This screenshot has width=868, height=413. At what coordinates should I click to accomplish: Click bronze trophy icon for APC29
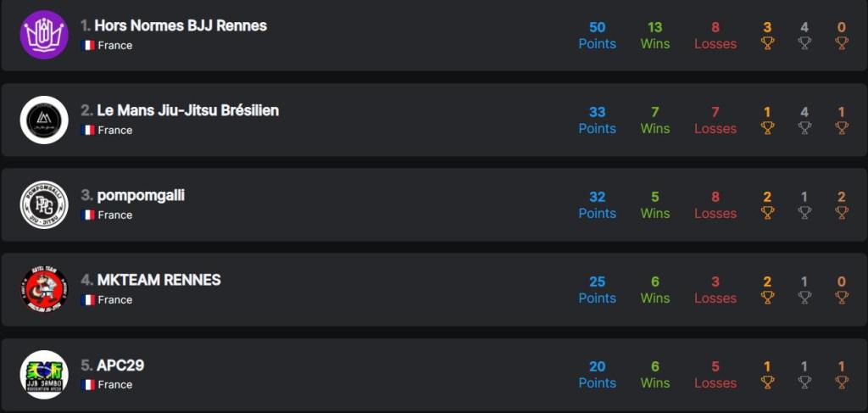[841, 382]
